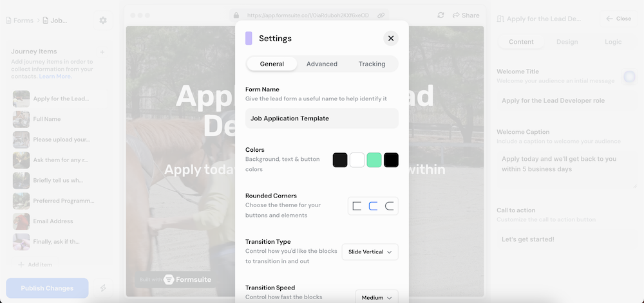Open the Medium transition speed dropdown
Screen dimensions: 644x303
pos(377,297)
